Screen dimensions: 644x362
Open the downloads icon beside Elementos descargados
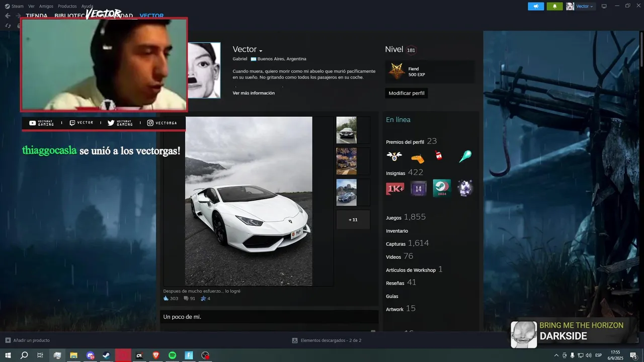point(295,340)
